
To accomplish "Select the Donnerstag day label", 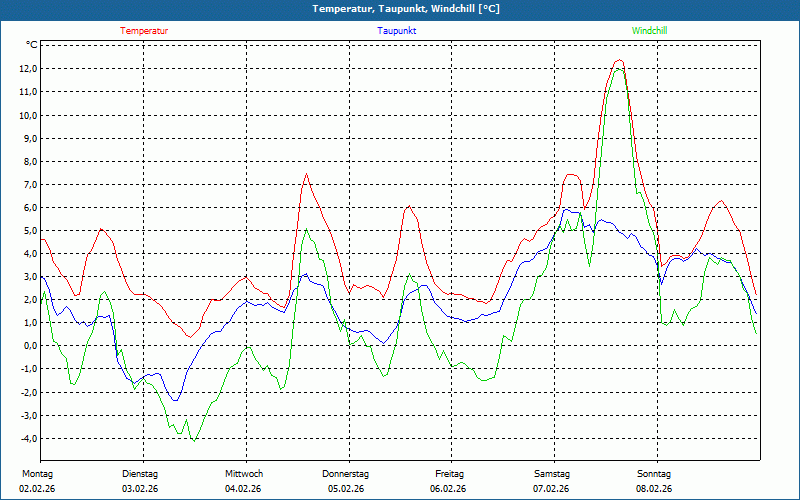I will coord(346,474).
